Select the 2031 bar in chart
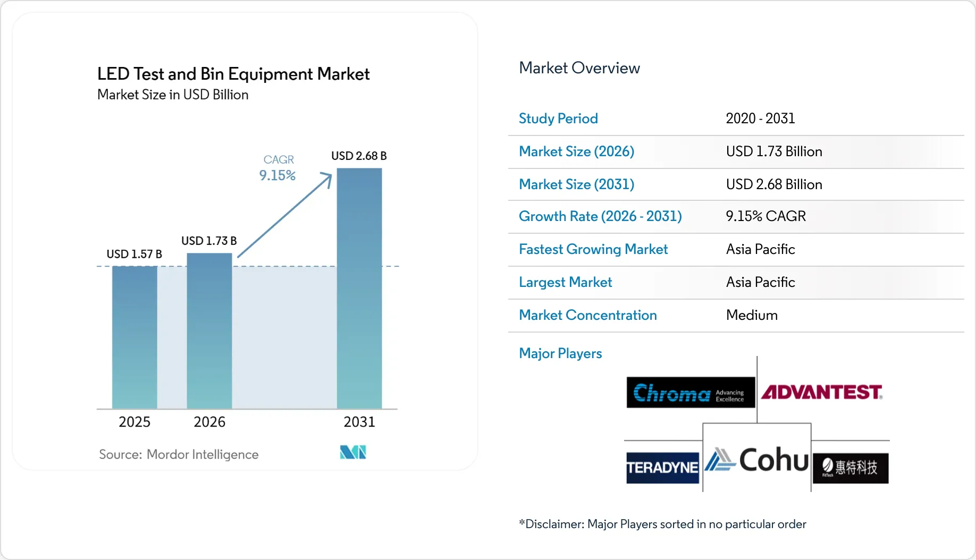 [x=359, y=289]
